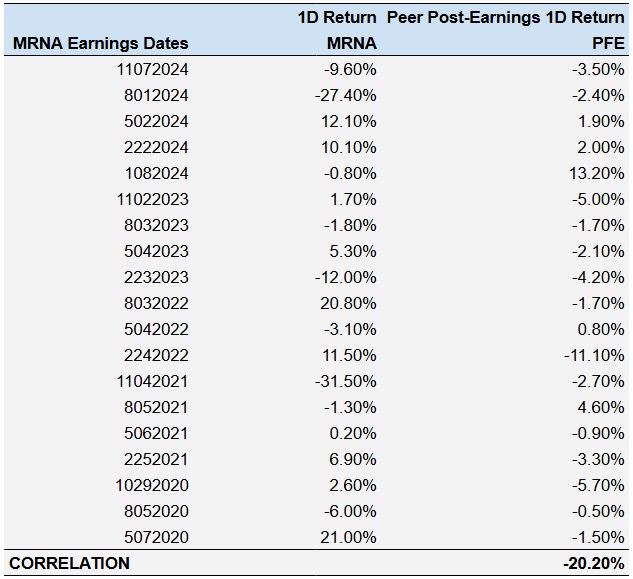This screenshot has width=633, height=579.
Task: Click earnings date 8052020
Action: pos(156,511)
